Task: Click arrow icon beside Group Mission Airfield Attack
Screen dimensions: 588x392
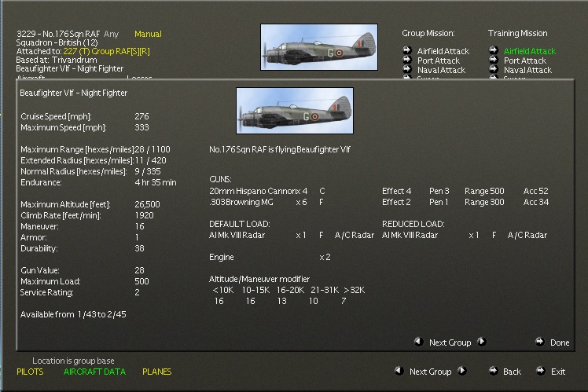Action: [x=407, y=50]
